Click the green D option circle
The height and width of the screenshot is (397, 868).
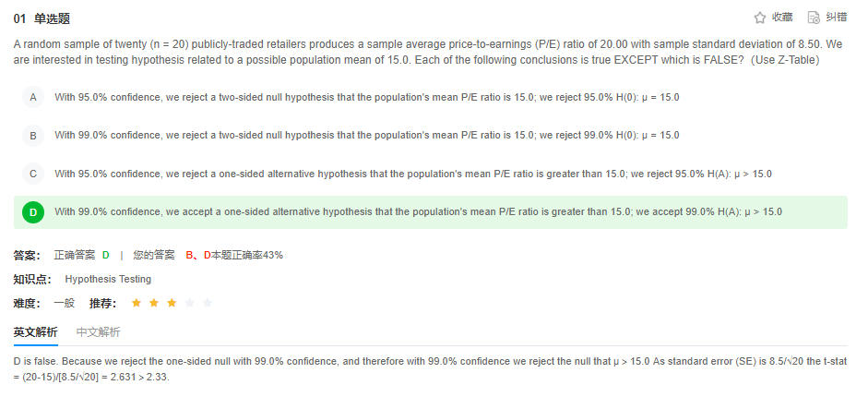pyautogui.click(x=33, y=212)
